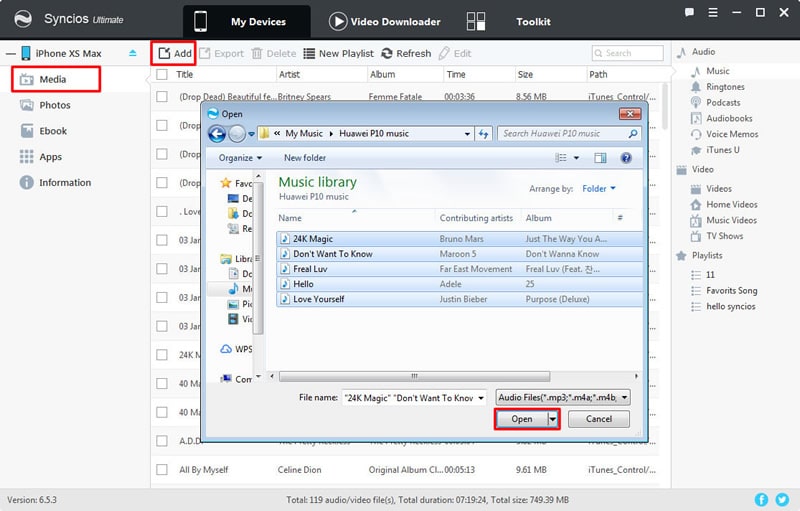Refresh the media list
800x511 pixels.
(406, 53)
